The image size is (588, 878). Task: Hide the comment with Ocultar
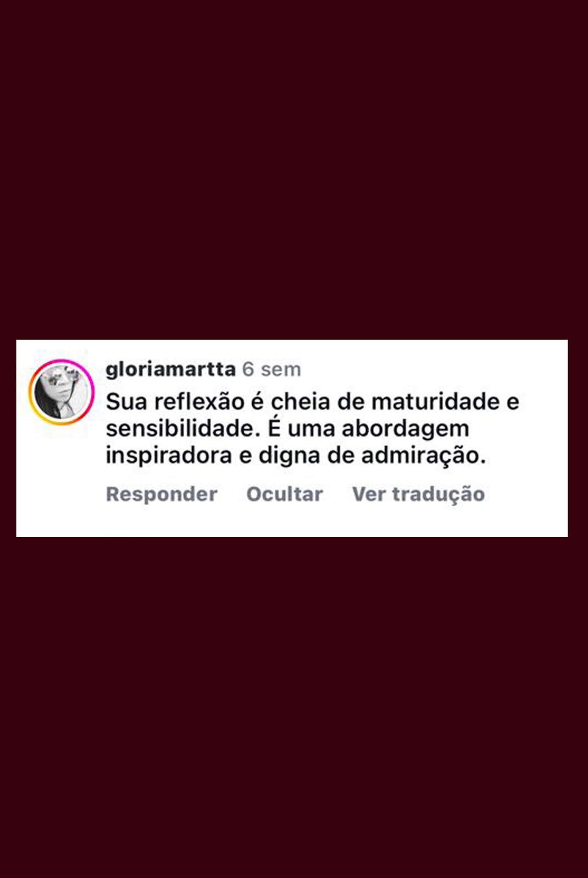point(285,493)
